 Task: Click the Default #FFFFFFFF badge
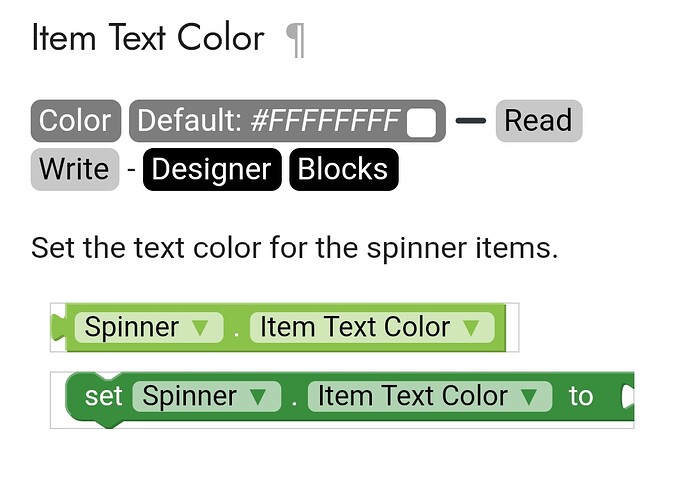point(287,121)
